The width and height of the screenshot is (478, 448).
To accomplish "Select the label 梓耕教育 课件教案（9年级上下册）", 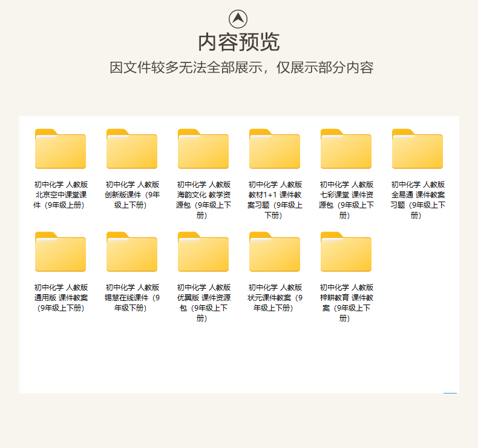I will [346, 303].
